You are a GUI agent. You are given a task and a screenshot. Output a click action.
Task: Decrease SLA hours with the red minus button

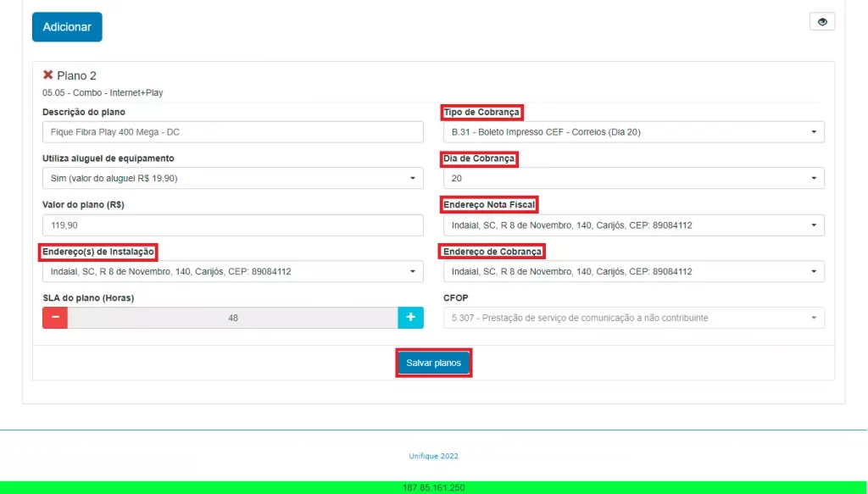pyautogui.click(x=55, y=318)
